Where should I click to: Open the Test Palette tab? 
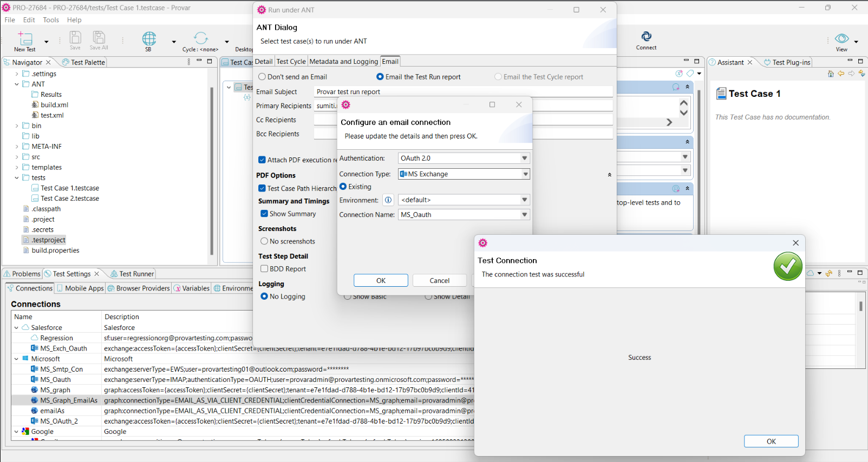83,62
